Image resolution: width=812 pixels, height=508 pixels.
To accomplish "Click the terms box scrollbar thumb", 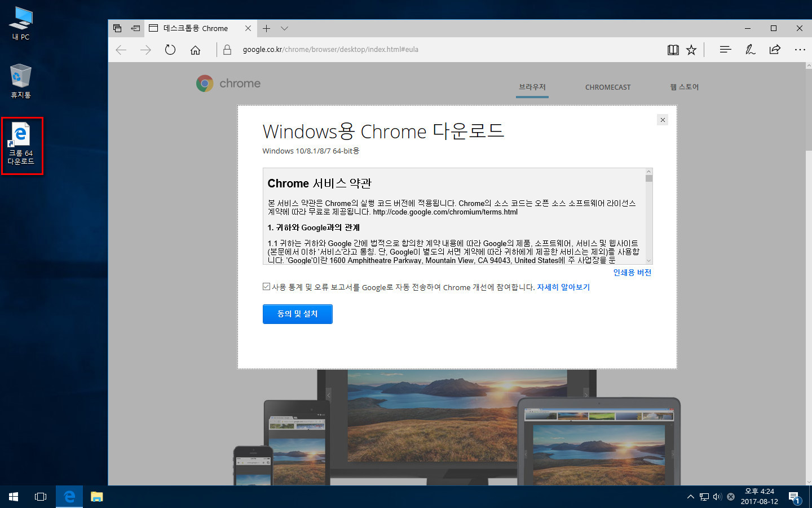I will [x=649, y=178].
